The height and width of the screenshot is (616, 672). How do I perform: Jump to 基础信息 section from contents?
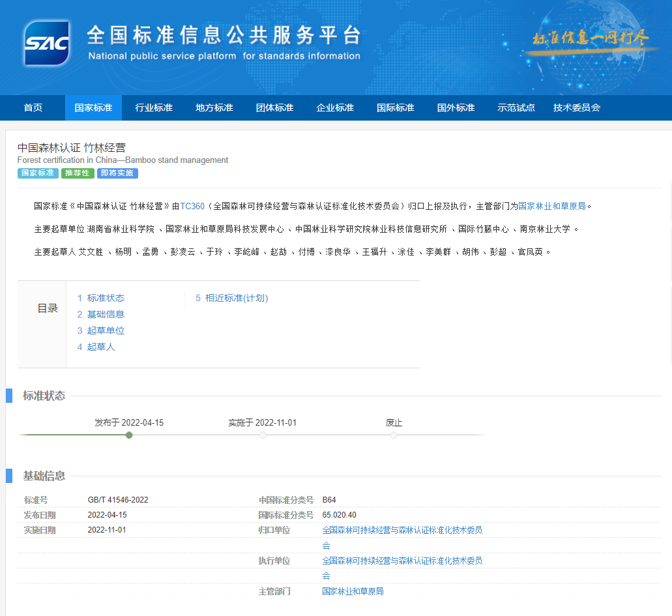(105, 314)
